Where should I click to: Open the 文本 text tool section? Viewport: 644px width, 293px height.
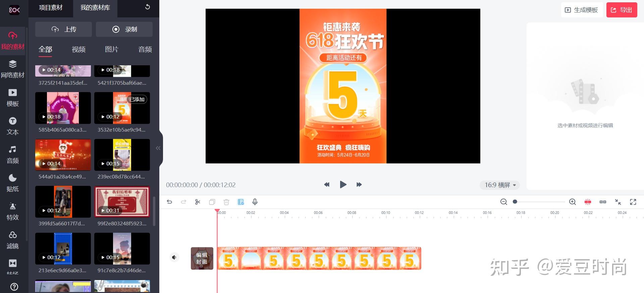coord(13,126)
